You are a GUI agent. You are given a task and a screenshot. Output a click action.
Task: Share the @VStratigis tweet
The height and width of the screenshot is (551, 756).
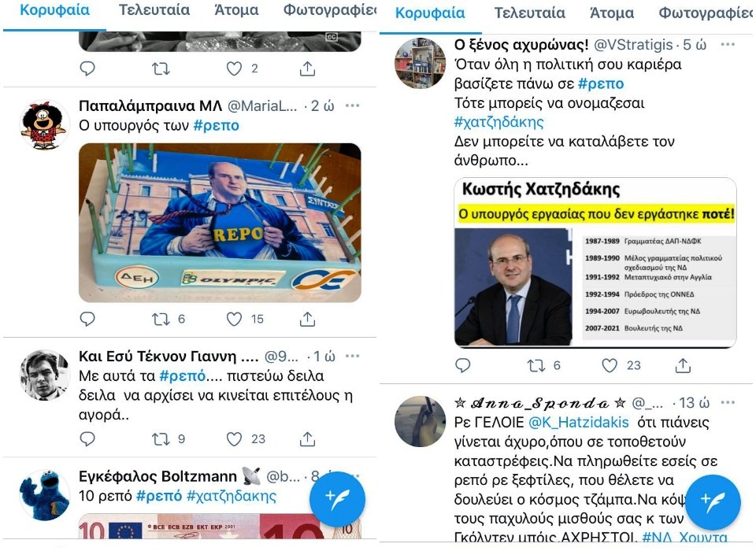point(683,365)
